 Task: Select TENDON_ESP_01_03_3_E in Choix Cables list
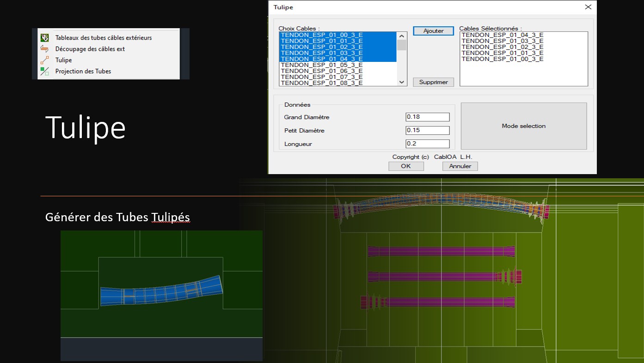(x=338, y=53)
